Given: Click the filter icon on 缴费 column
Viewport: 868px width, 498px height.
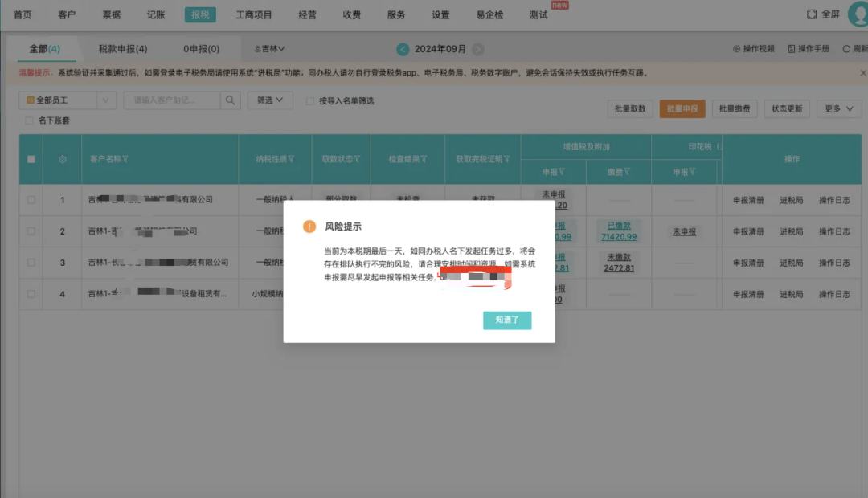Looking at the screenshot, I should (627, 172).
